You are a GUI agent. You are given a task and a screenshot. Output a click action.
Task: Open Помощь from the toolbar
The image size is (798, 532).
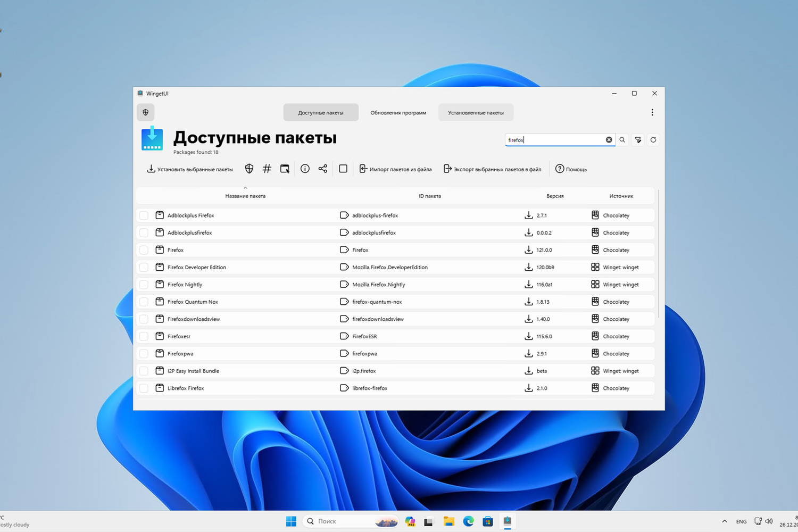(x=571, y=169)
